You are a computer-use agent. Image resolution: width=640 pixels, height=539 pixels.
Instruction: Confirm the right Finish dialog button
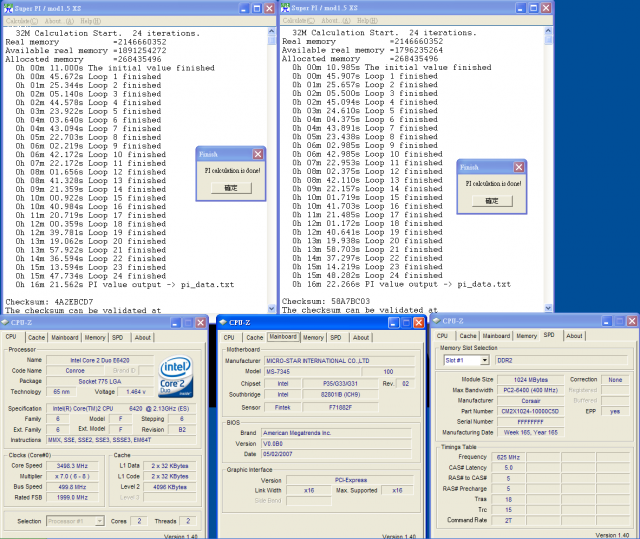pyautogui.click(x=492, y=201)
